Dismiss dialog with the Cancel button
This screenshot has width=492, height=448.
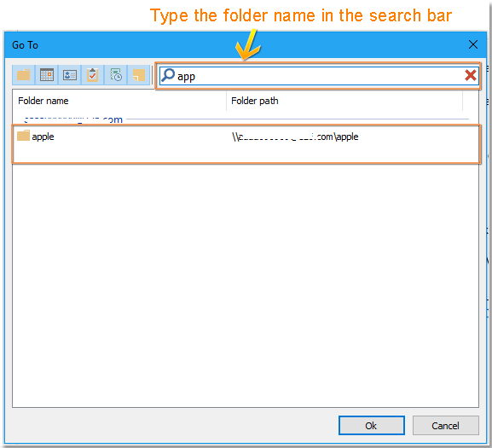(x=446, y=426)
